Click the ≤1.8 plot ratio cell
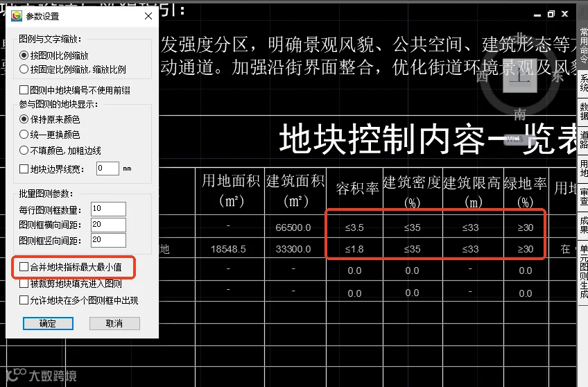The height and width of the screenshot is (387, 588). [x=354, y=249]
